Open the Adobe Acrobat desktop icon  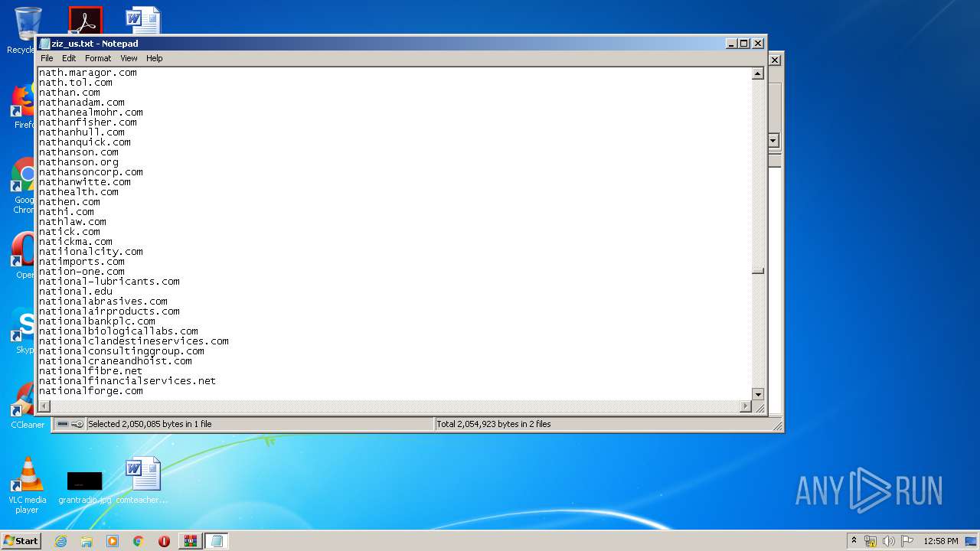click(85, 21)
